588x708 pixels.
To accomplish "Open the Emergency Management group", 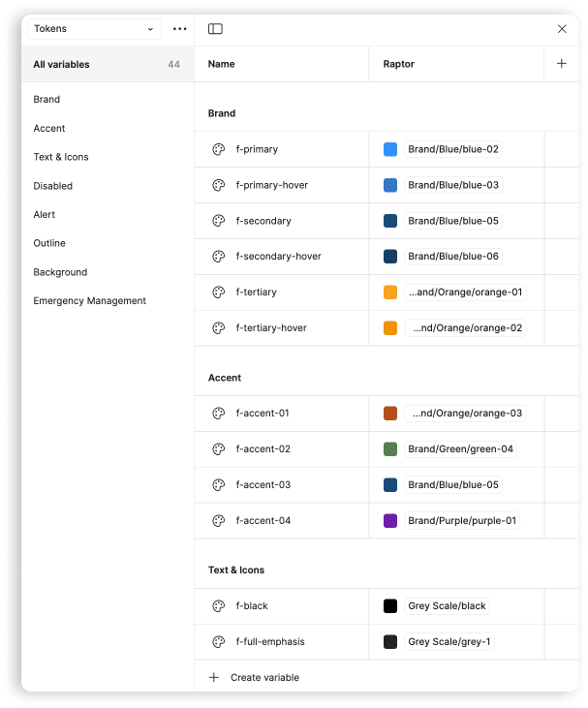I will (x=89, y=301).
